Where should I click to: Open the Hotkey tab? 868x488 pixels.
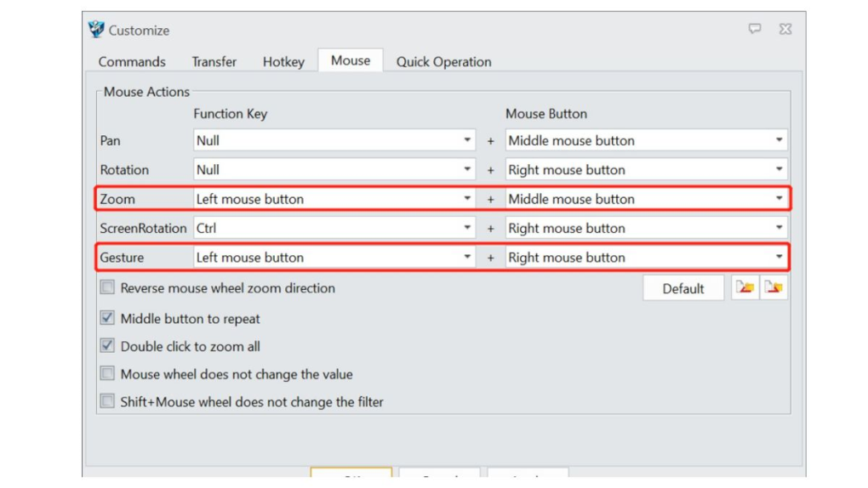[x=283, y=61]
